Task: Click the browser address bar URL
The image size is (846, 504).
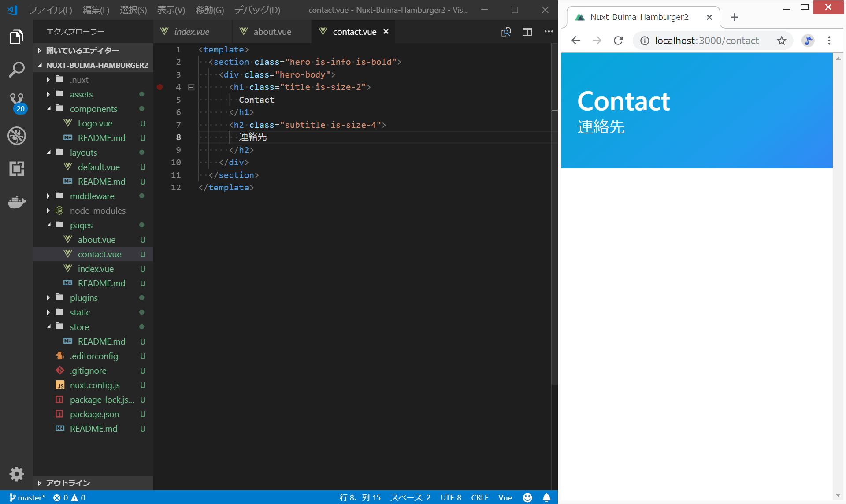Action: pyautogui.click(x=706, y=41)
